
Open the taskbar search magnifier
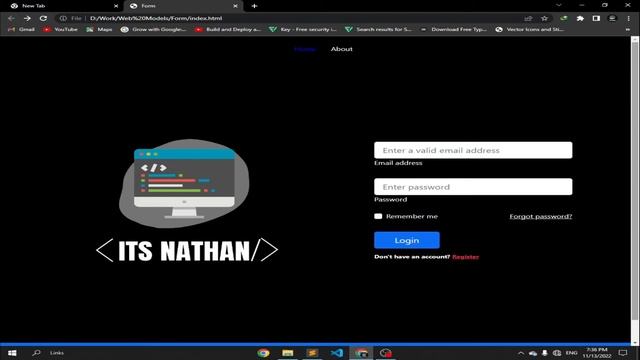[x=36, y=353]
